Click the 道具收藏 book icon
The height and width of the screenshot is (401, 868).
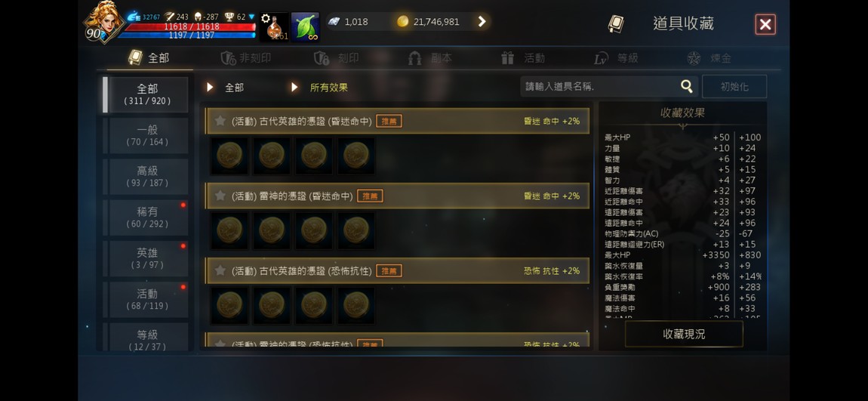click(x=616, y=24)
